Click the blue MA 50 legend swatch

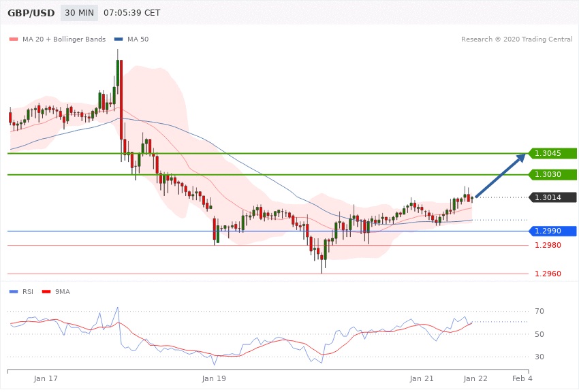(x=119, y=39)
